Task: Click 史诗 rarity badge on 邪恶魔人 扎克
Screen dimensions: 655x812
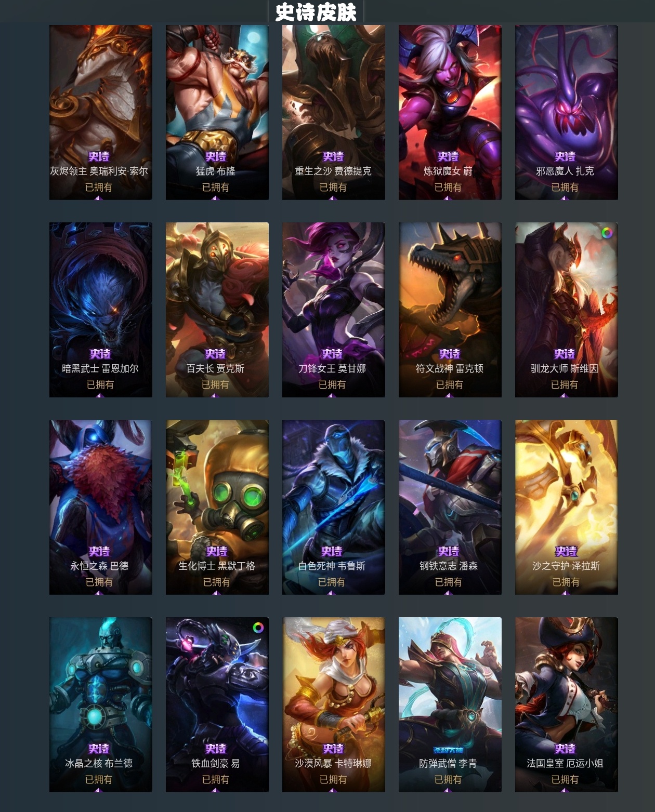Action: click(x=565, y=156)
